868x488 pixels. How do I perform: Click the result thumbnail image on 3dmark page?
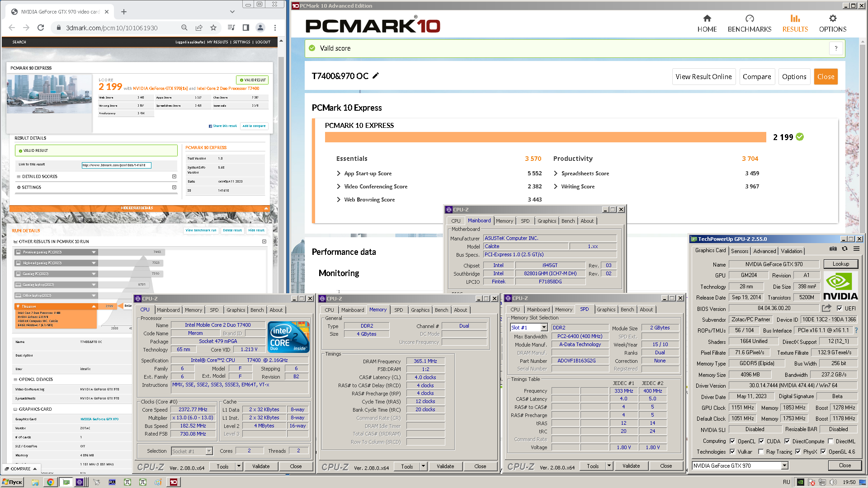pos(49,94)
